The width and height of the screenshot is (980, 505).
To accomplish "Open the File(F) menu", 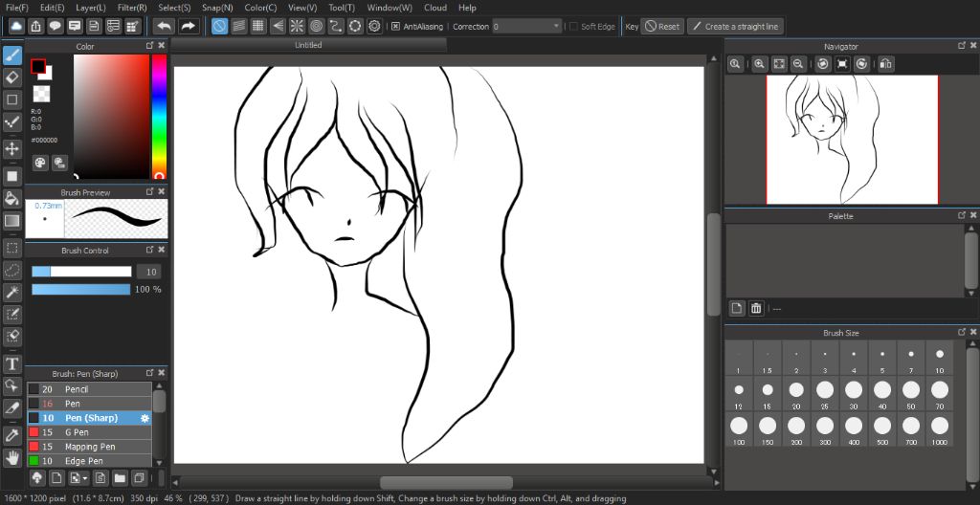I will point(17,8).
